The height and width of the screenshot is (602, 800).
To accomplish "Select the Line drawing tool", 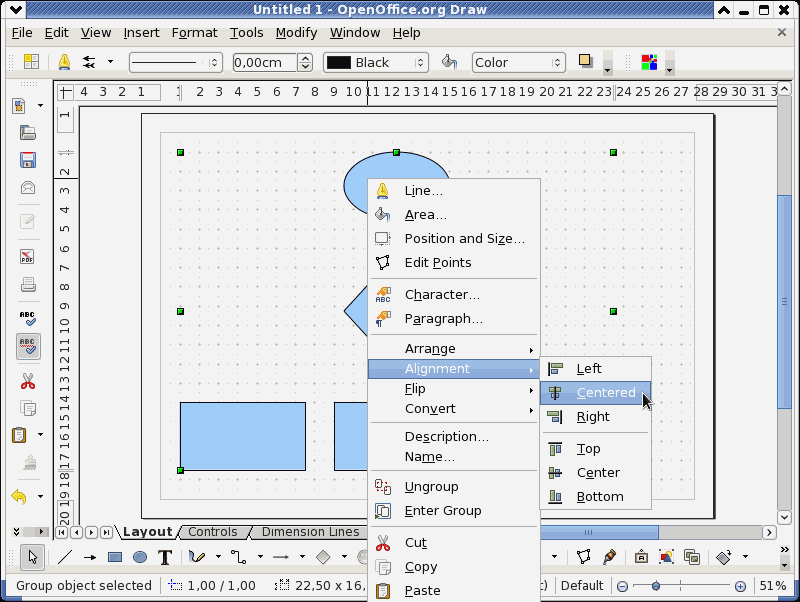I will tap(65, 557).
